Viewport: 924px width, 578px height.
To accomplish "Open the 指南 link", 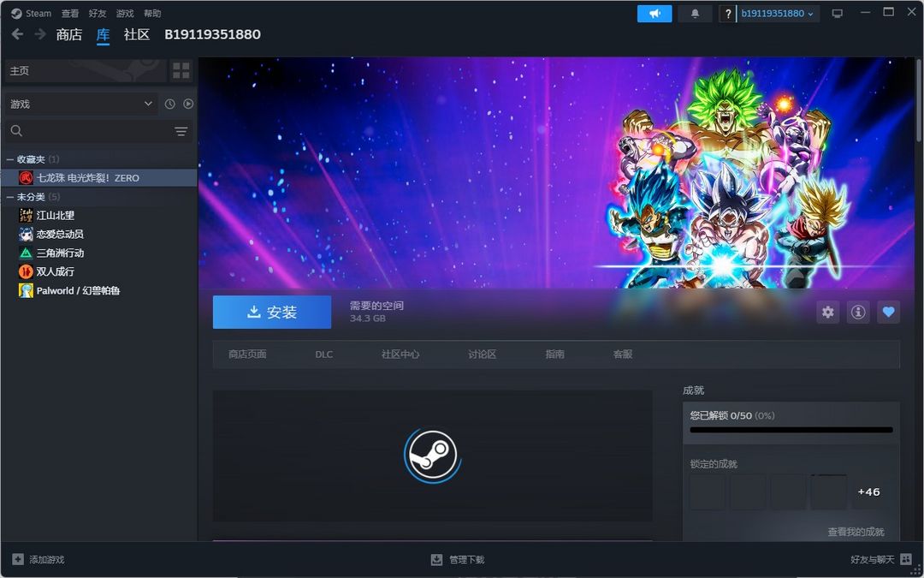I will coord(554,355).
